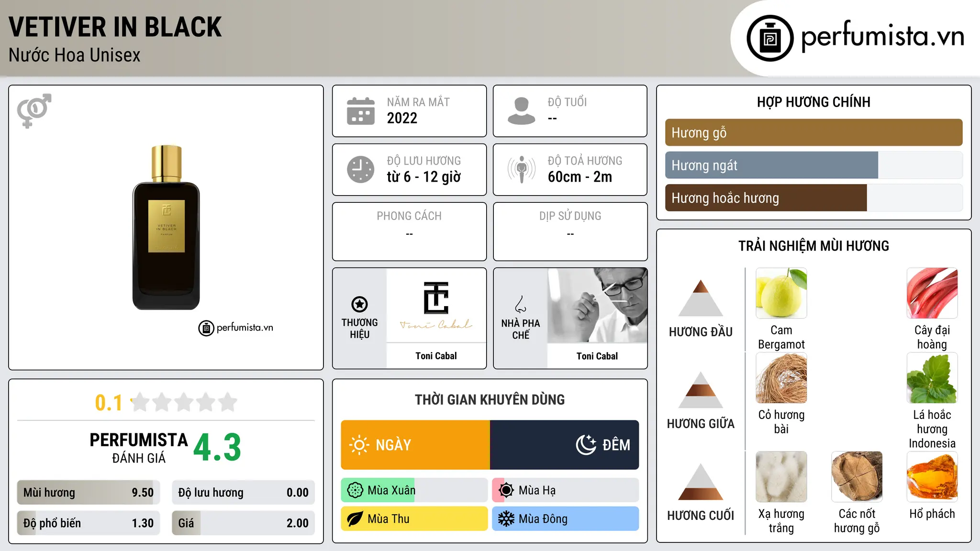Select the Cam Bergamot note image
Image resolution: width=980 pixels, height=551 pixels.
781,293
